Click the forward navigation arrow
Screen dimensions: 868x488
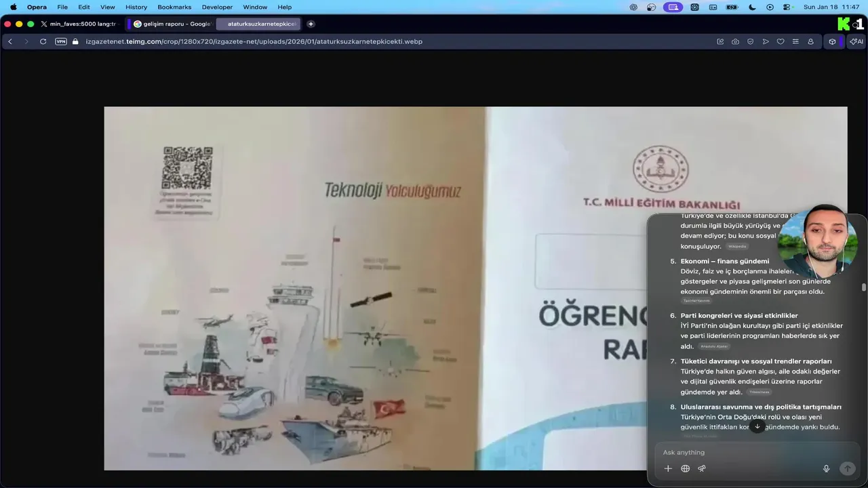[26, 41]
